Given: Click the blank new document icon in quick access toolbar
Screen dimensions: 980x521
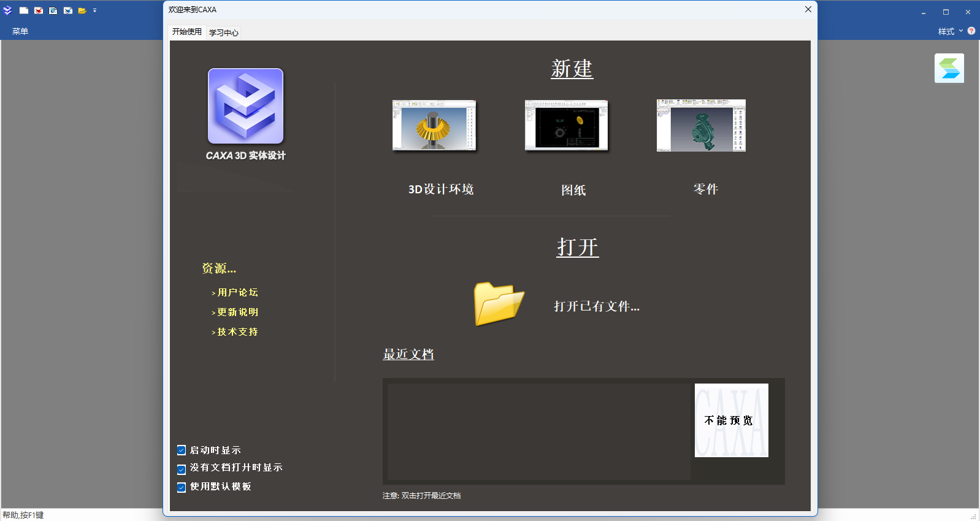Looking at the screenshot, I should 24,10.
